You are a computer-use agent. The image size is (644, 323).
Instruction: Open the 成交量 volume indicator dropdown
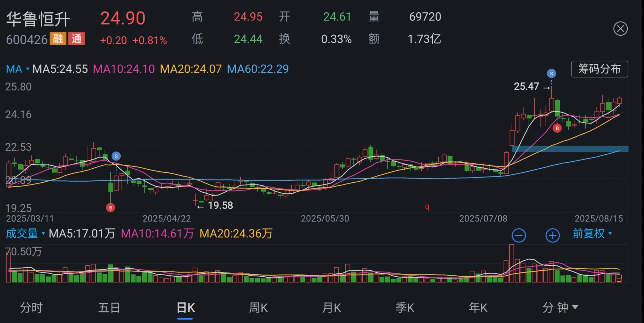click(x=26, y=233)
